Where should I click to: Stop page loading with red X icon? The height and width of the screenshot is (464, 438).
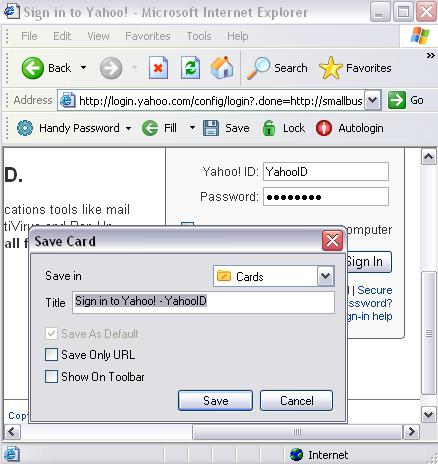158,68
